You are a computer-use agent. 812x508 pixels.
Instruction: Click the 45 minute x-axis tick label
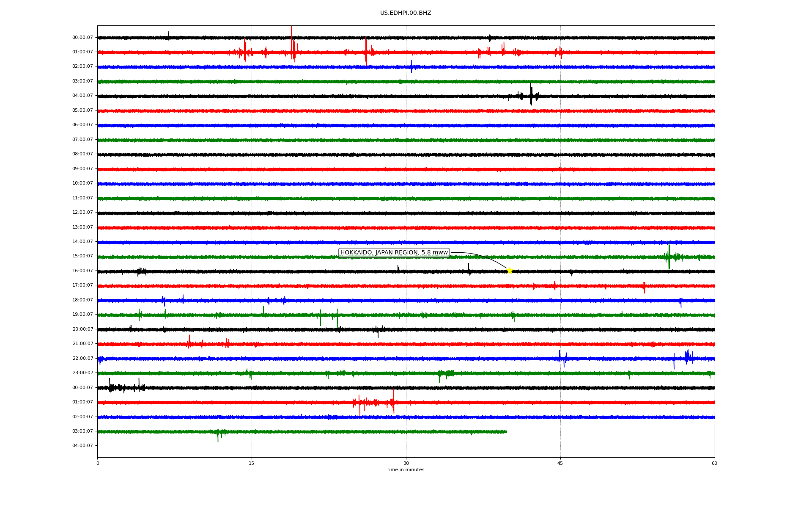coord(560,463)
